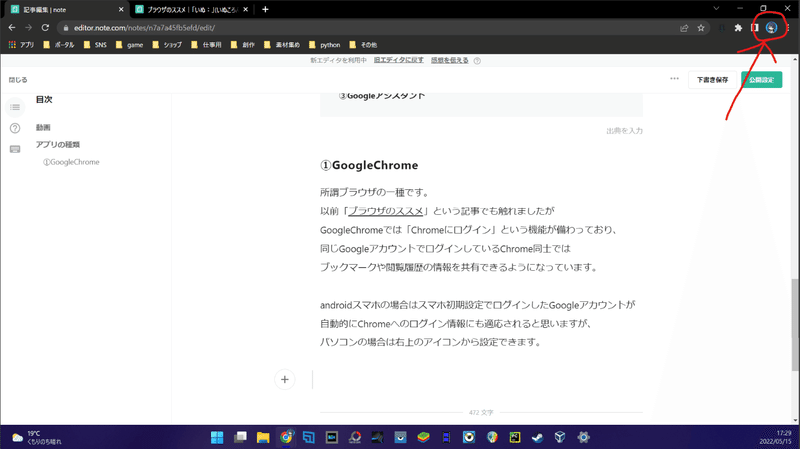
Task: Open the tab search chevron in title bar
Action: click(x=716, y=9)
